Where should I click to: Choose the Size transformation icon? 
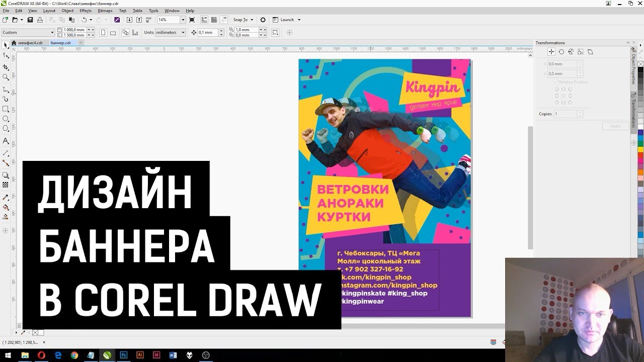(581, 52)
